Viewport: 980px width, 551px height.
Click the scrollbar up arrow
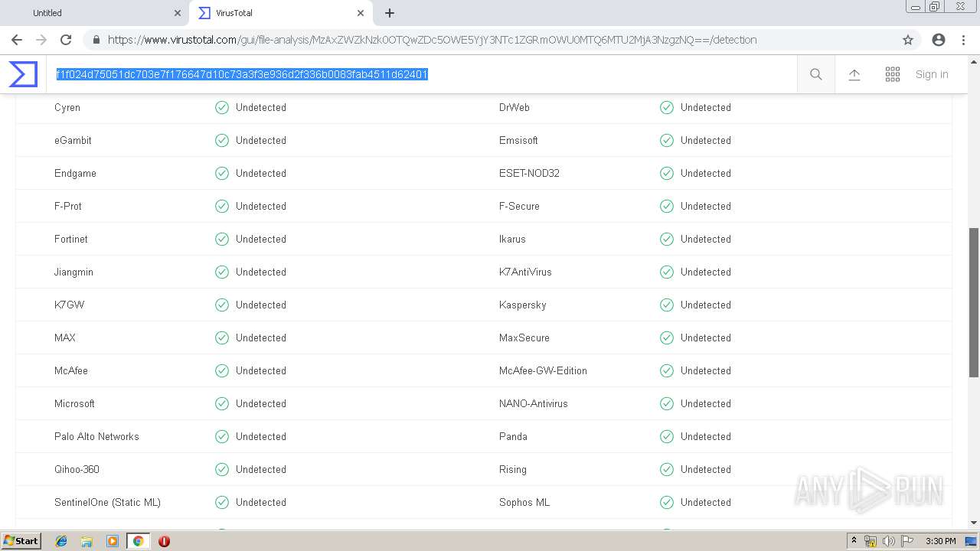pos(974,62)
